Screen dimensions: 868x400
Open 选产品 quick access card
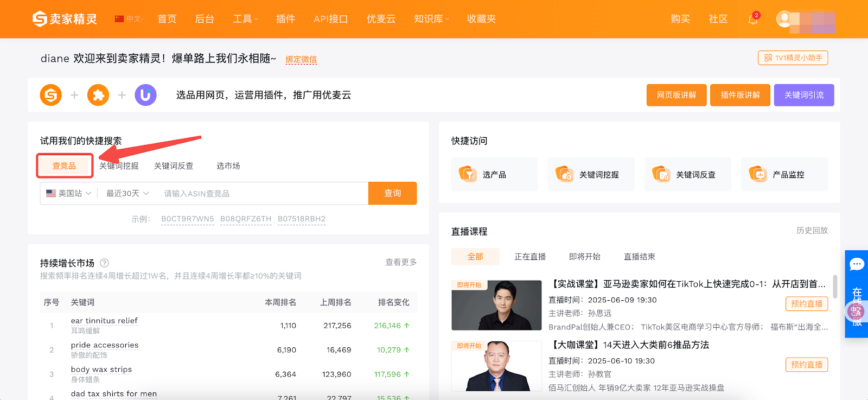click(494, 175)
